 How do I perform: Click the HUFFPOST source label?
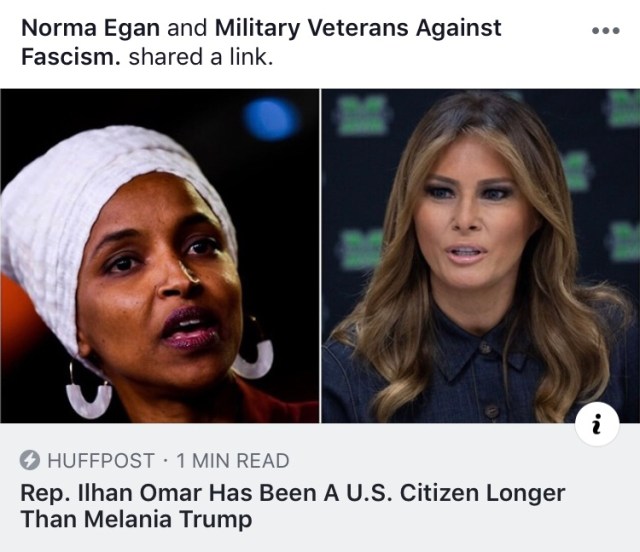(101, 461)
